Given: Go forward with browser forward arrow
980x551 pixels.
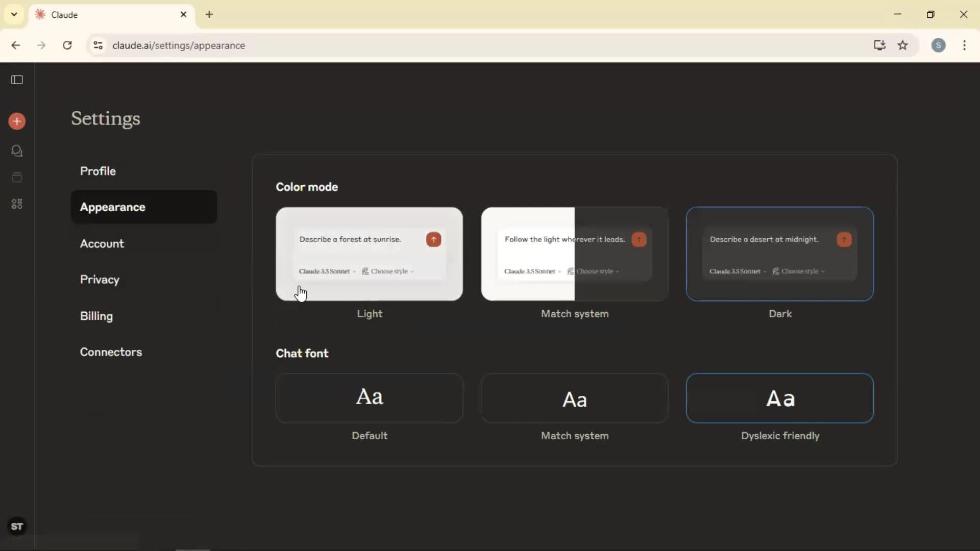Looking at the screenshot, I should point(41,45).
